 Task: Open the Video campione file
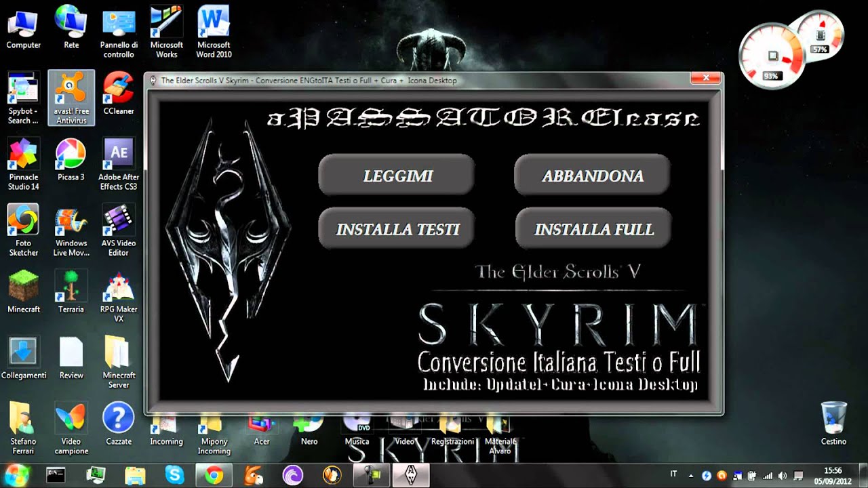click(x=71, y=428)
